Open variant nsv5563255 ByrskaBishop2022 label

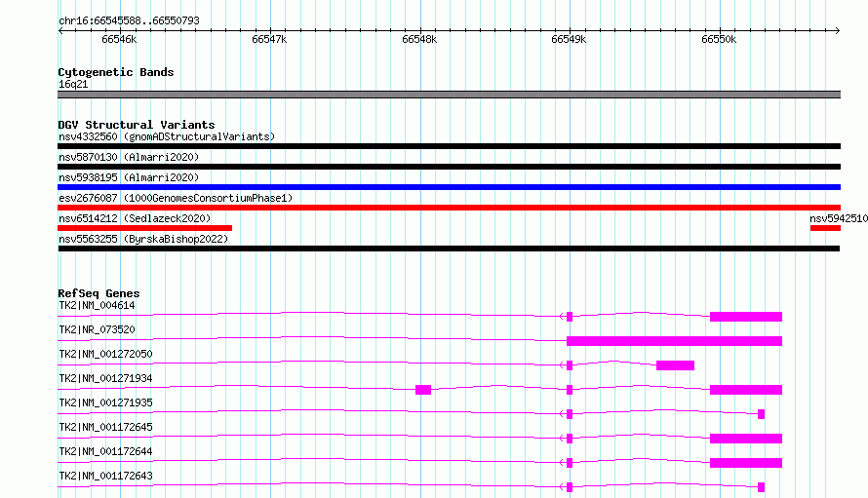point(143,239)
